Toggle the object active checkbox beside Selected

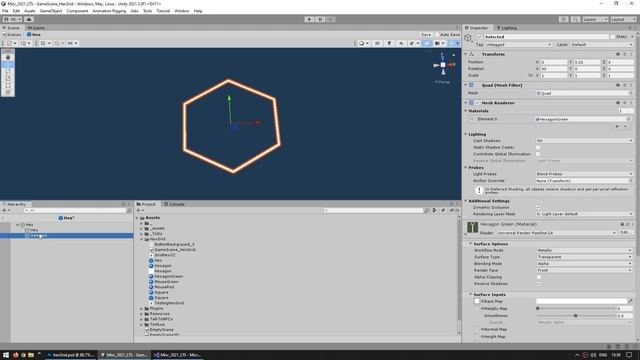pos(480,37)
